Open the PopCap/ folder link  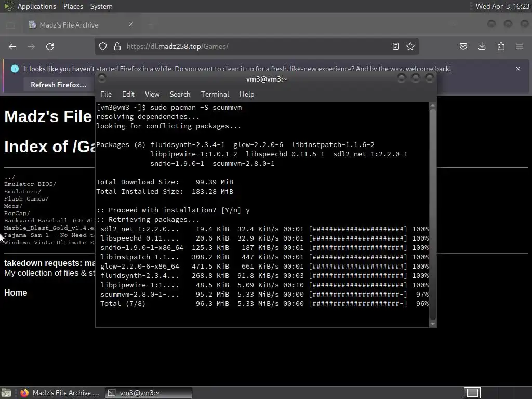tap(17, 214)
